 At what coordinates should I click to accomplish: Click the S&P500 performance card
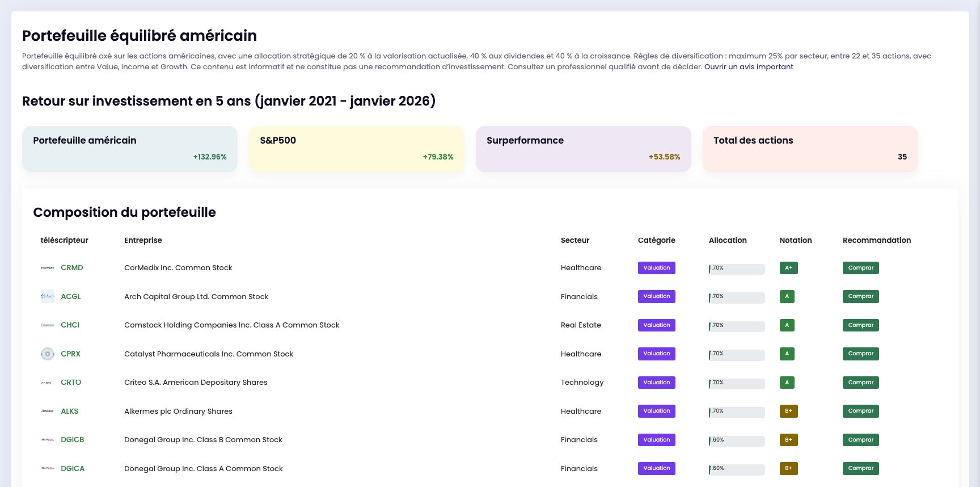click(x=357, y=149)
